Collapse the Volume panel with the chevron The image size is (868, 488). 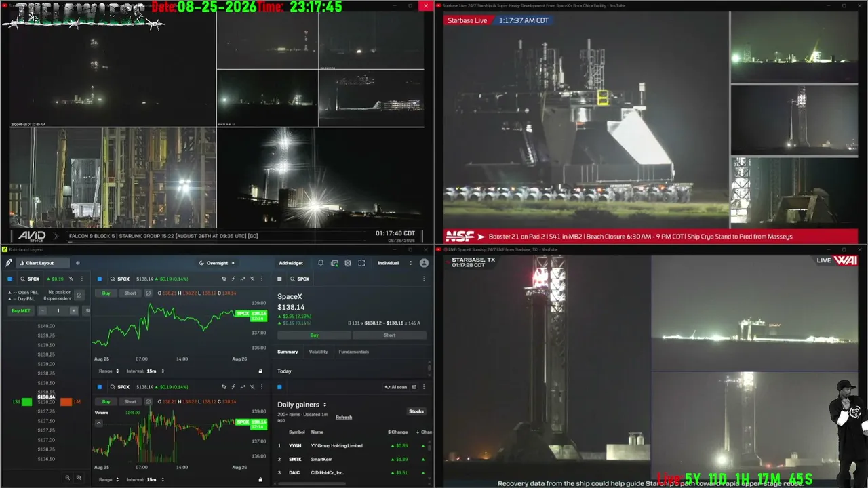tap(98, 423)
